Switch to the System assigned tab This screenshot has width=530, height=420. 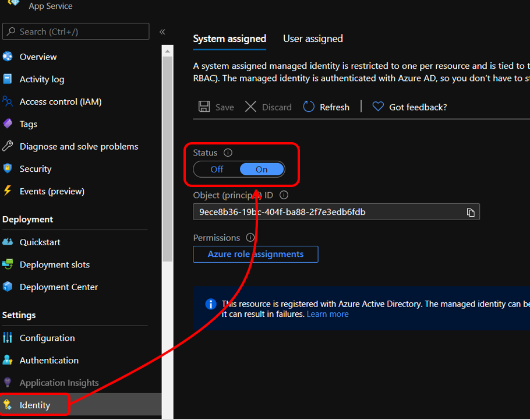click(229, 38)
